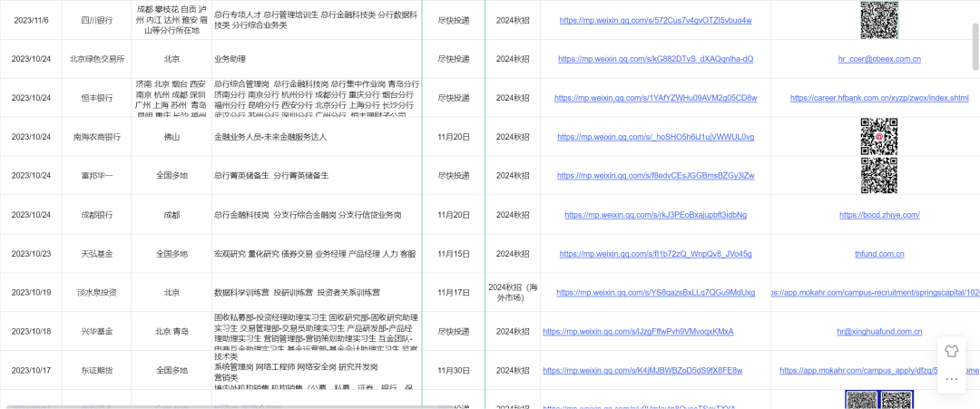Open the 淡水泉投资 WeChat article link
980x409 pixels.
coord(656,292)
